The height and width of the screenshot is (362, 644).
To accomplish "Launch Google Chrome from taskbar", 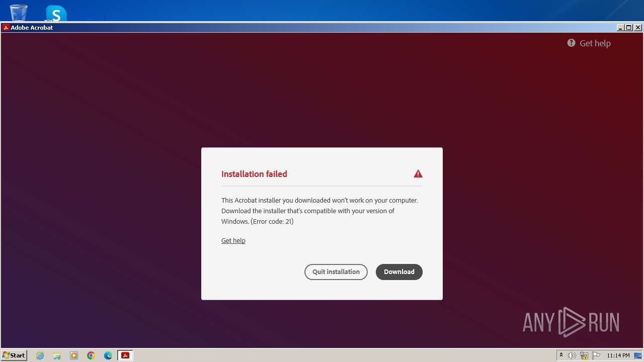I will coord(91,355).
